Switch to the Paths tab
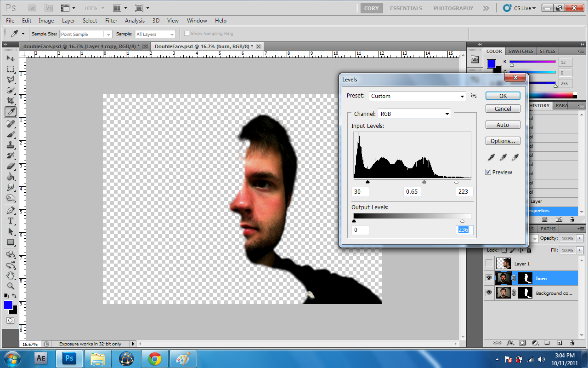The image size is (588, 368). pyautogui.click(x=548, y=229)
